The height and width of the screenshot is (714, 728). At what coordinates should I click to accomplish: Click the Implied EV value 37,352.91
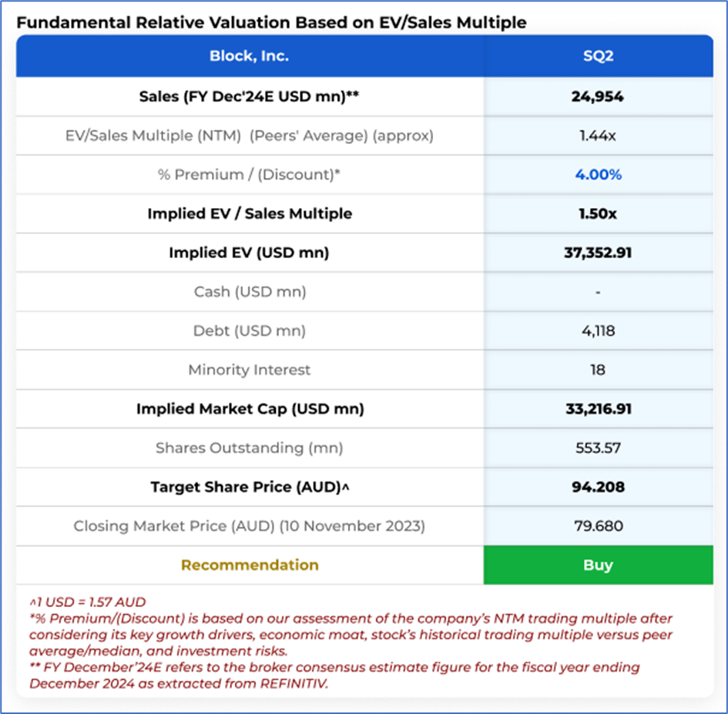point(598,253)
